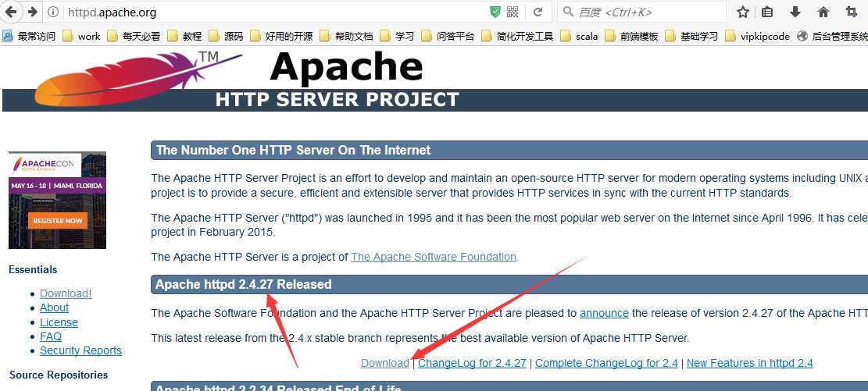Open the 源码 bookmark folder

[x=225, y=36]
